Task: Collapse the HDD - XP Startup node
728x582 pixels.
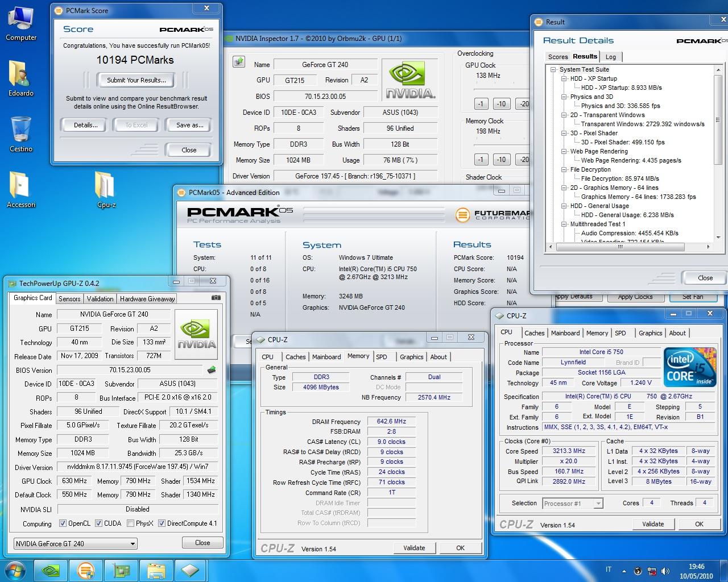Action: (564, 78)
